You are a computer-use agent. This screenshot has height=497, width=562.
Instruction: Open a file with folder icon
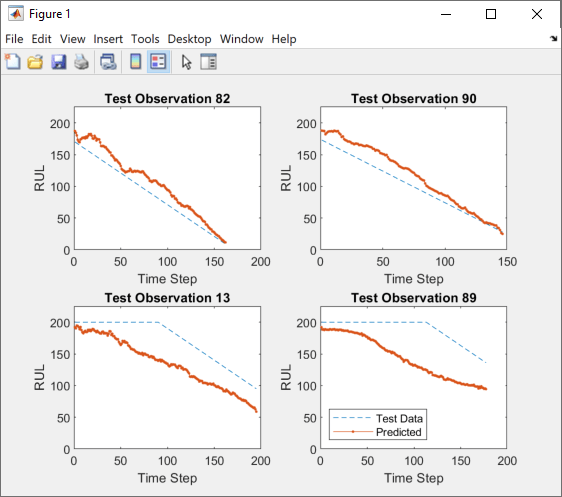coord(35,62)
